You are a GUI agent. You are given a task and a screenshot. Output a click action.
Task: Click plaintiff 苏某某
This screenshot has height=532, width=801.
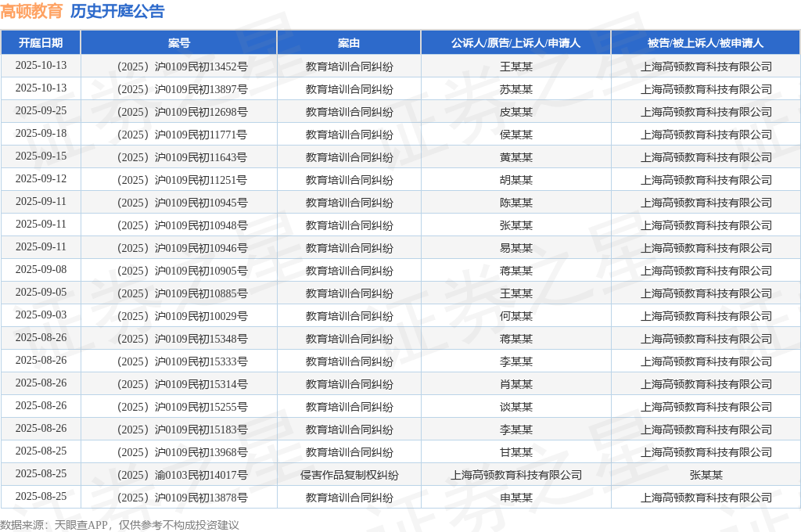[x=516, y=89]
